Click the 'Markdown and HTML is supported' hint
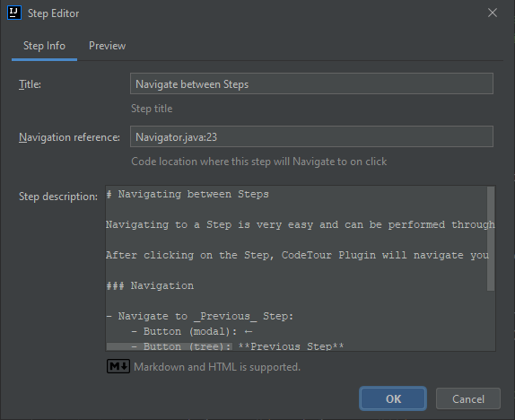The height and width of the screenshot is (420, 515). [x=217, y=367]
